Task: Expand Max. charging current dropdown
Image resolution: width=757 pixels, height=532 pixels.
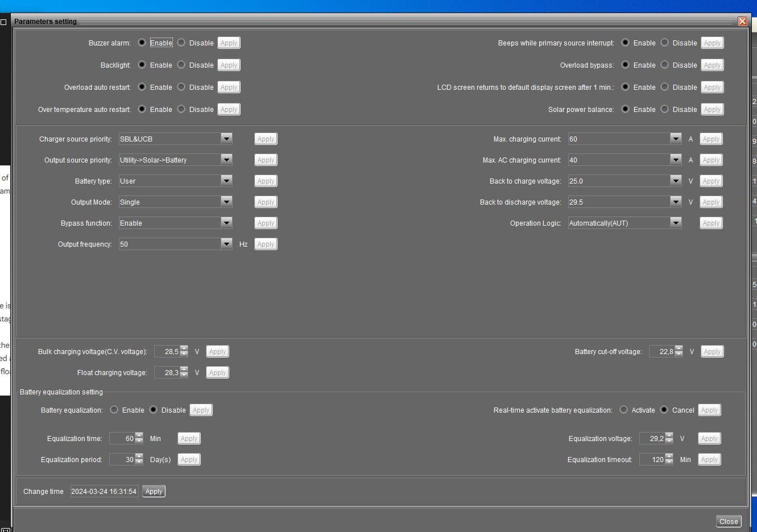Action: 676,139
